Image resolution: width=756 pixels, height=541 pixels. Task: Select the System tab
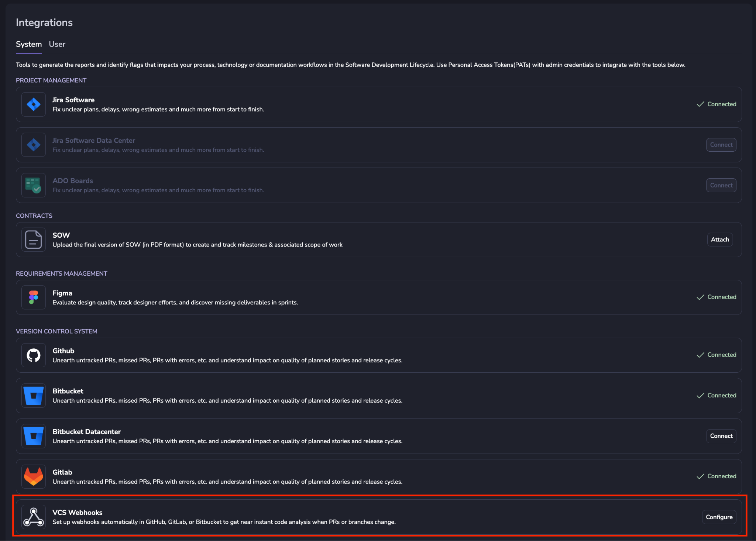(29, 44)
